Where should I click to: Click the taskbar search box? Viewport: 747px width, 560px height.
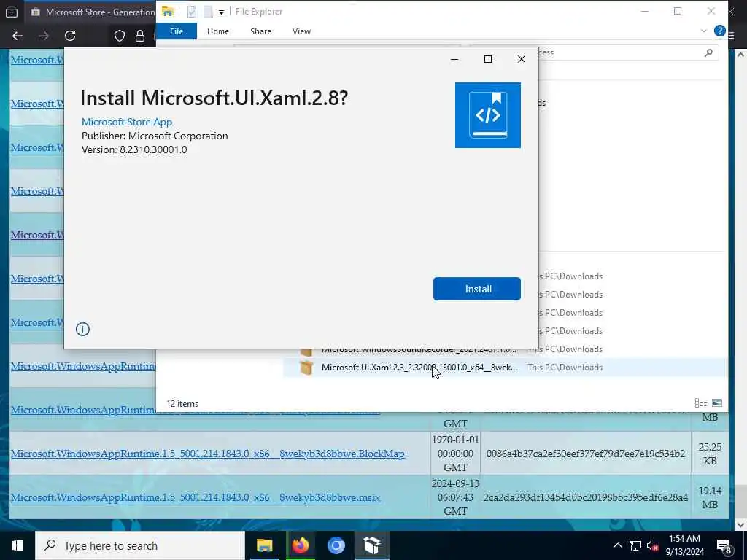pos(140,545)
